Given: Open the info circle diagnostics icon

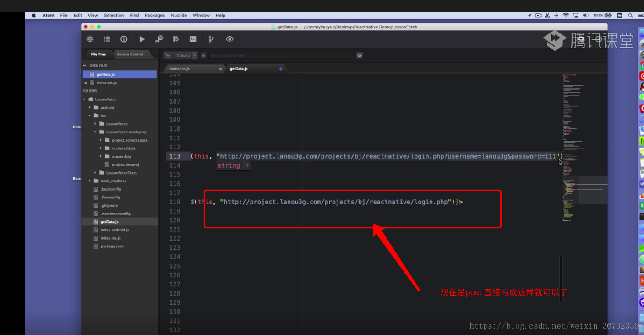Looking at the screenshot, I should [124, 39].
